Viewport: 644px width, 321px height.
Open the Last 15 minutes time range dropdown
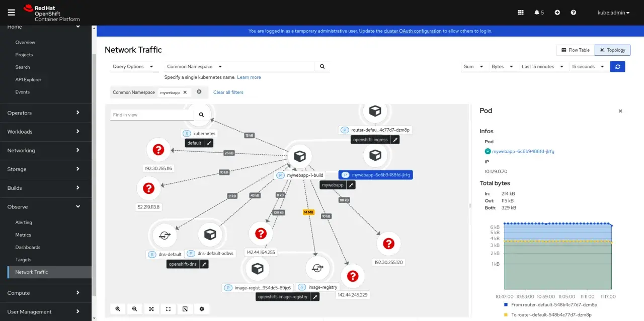542,66
